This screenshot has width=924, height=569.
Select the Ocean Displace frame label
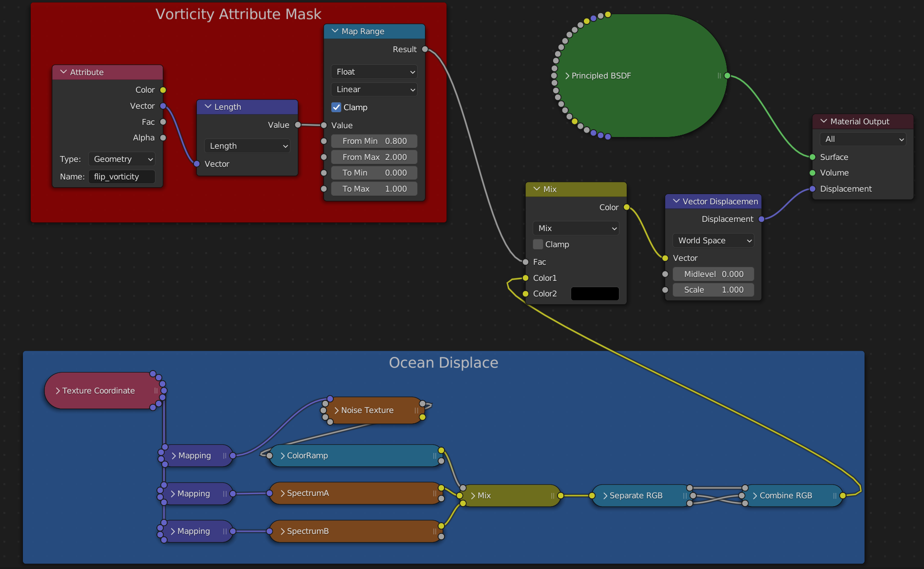(x=443, y=363)
